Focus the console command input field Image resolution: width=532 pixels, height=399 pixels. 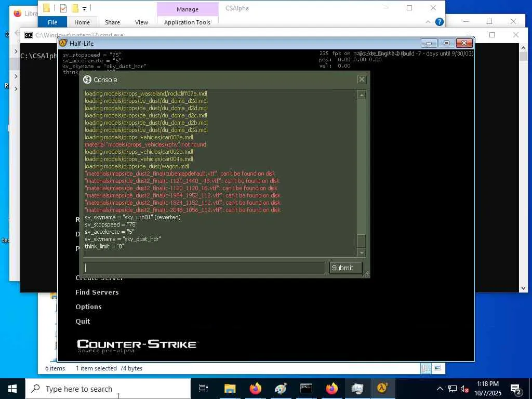coord(204,268)
